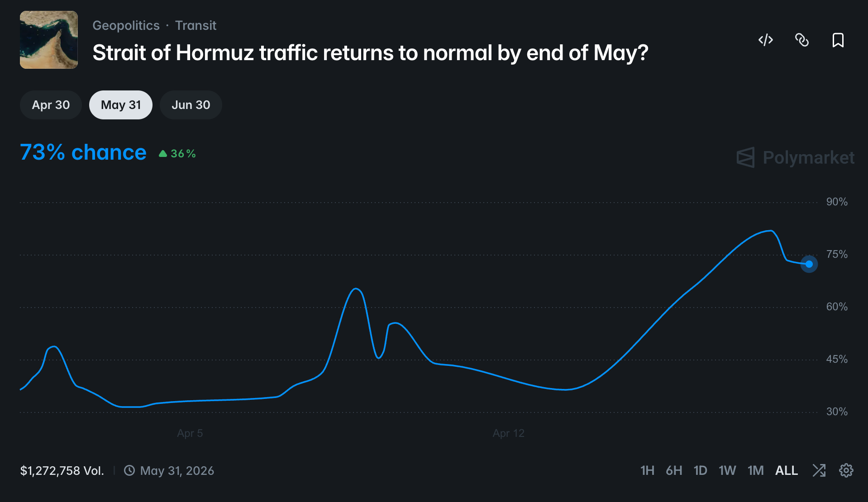The width and height of the screenshot is (868, 502).
Task: Set chart range to 1H
Action: [647, 470]
